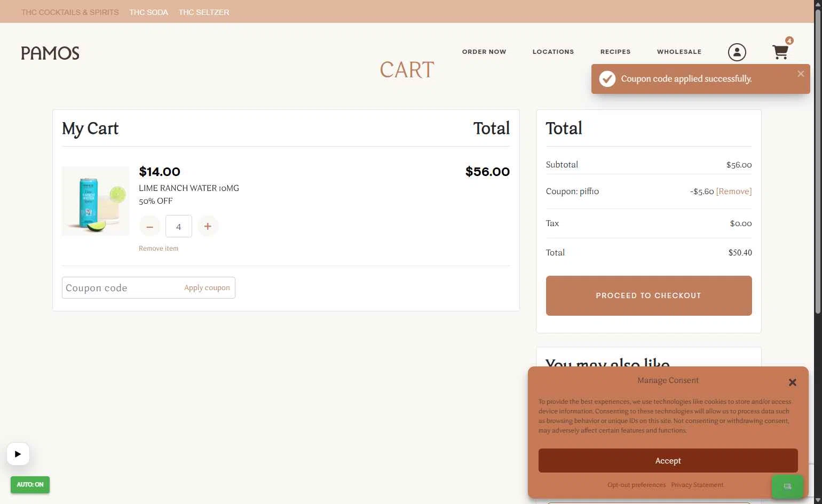Screen dimensions: 822x504
Task: Remove the pifflo coupon
Action: click(734, 191)
